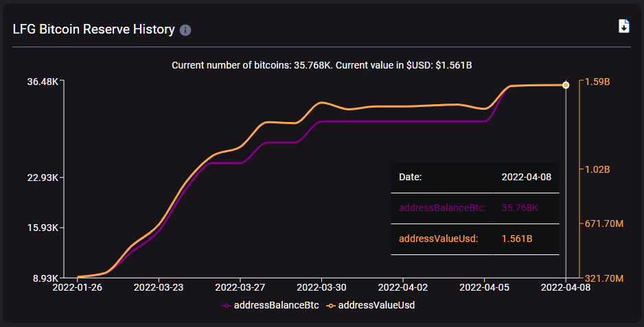Click the info icon beside the chart title
The image size is (644, 327).
click(185, 31)
